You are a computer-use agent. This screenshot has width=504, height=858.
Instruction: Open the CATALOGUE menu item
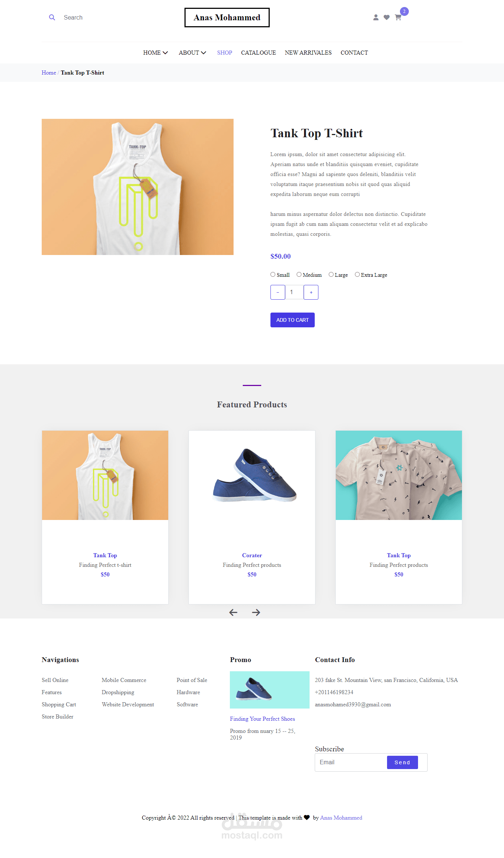[x=258, y=53]
